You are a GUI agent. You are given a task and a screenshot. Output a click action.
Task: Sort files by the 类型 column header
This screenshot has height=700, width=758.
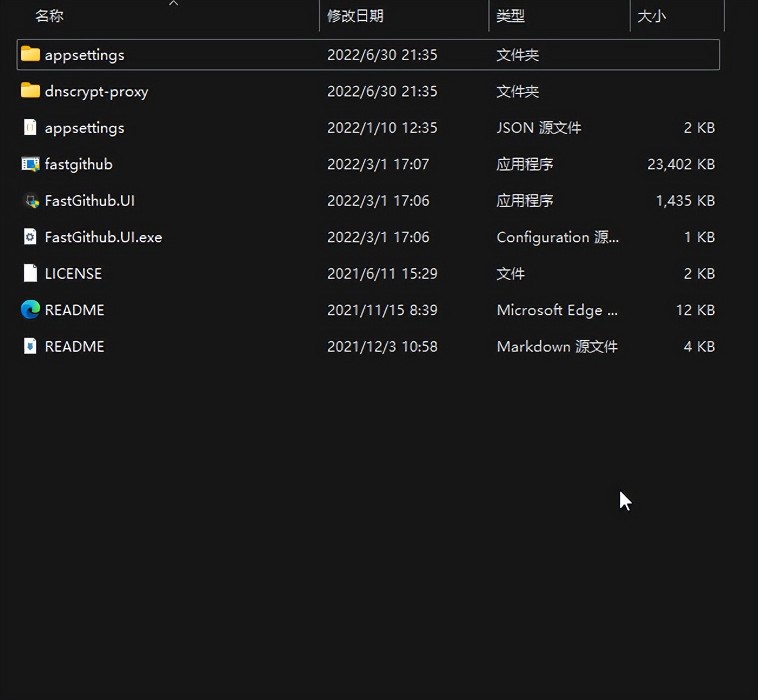511,16
